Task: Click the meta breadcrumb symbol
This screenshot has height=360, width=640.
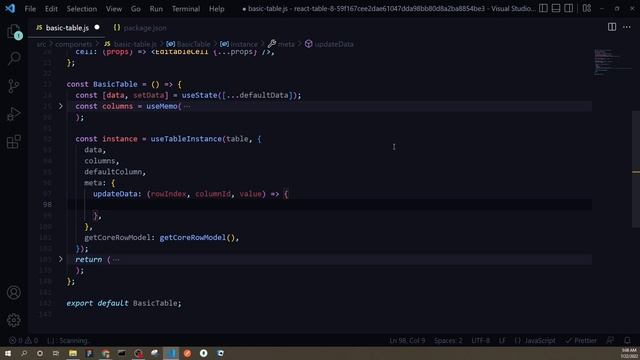Action: [281, 44]
